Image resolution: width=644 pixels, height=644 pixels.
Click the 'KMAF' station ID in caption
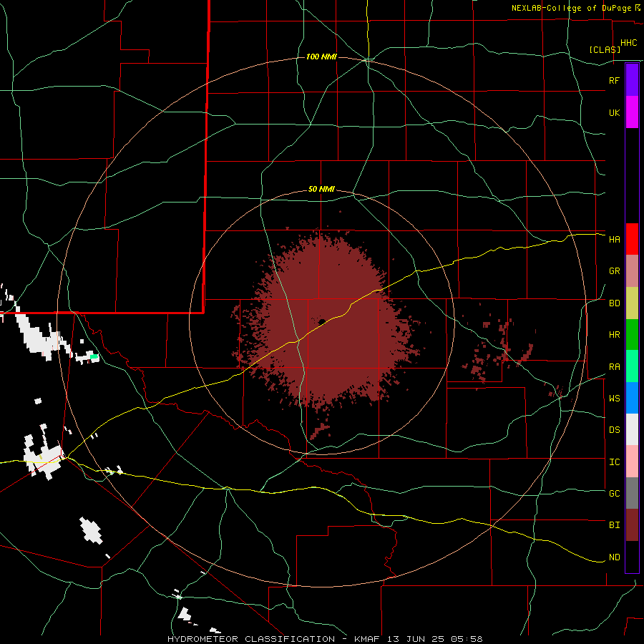click(367, 639)
